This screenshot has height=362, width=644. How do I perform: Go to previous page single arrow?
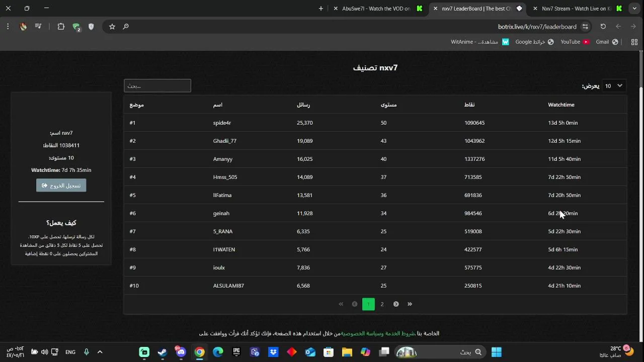(355, 304)
